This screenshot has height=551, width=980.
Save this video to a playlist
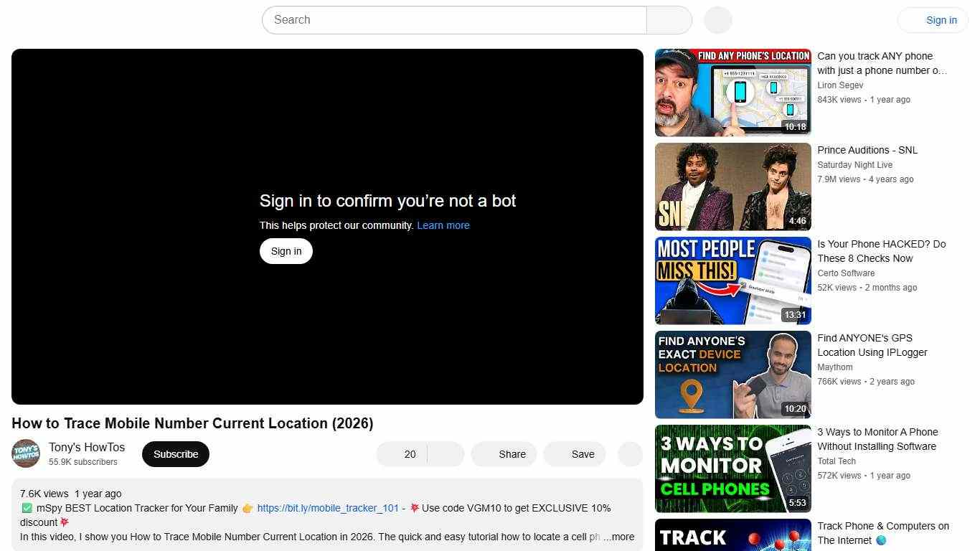pos(574,453)
